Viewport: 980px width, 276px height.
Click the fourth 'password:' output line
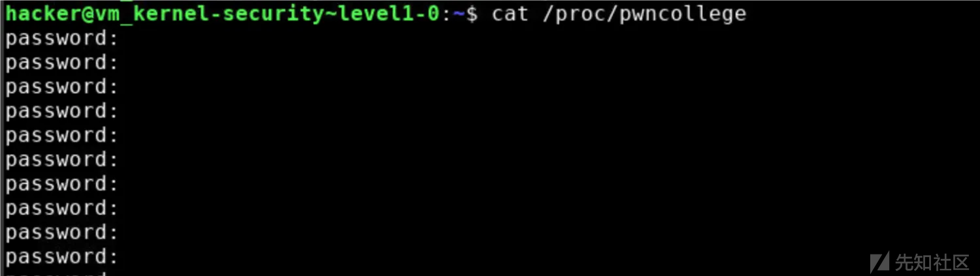coord(61,112)
